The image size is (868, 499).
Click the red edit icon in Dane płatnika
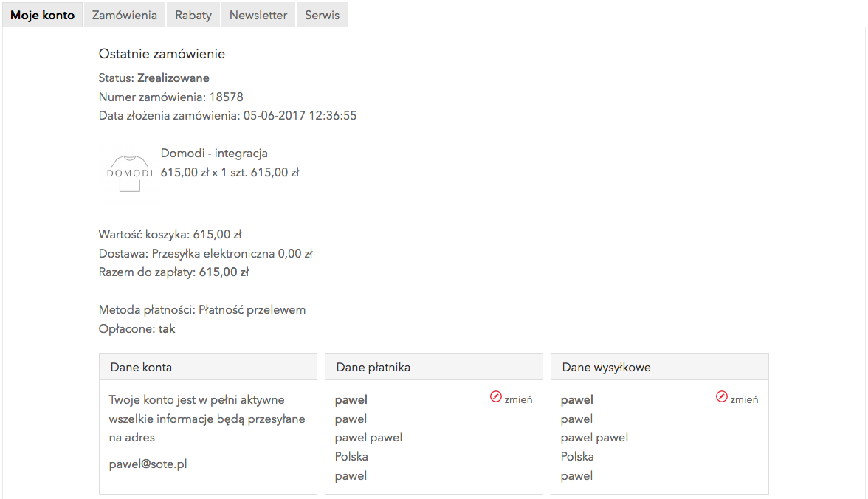(495, 396)
